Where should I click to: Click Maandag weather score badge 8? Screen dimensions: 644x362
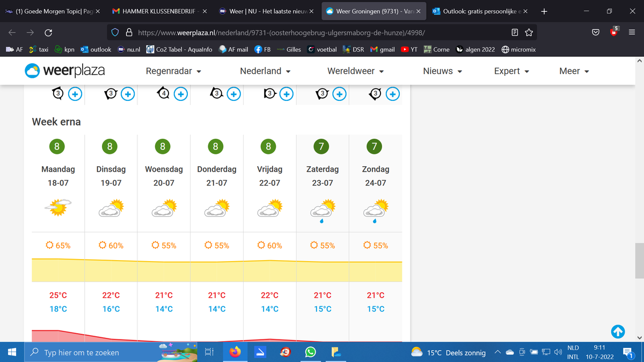(56, 146)
